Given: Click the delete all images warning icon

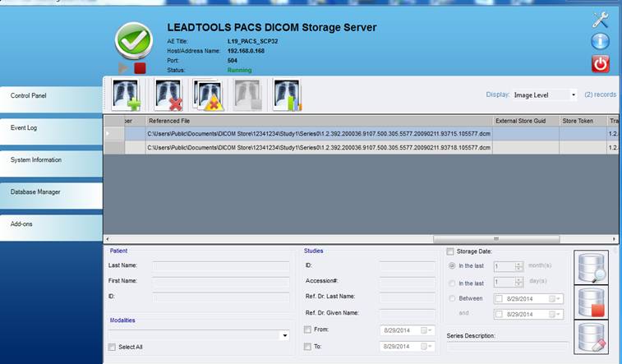Looking at the screenshot, I should (x=208, y=94).
